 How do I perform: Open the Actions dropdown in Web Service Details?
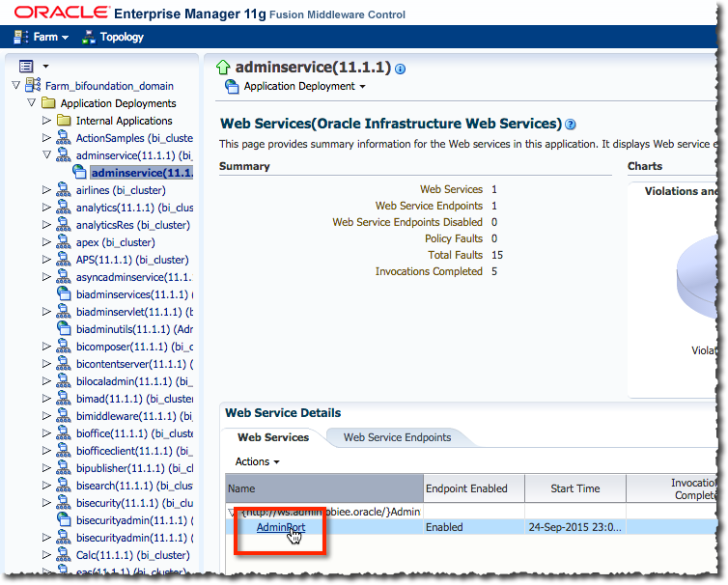pyautogui.click(x=257, y=462)
